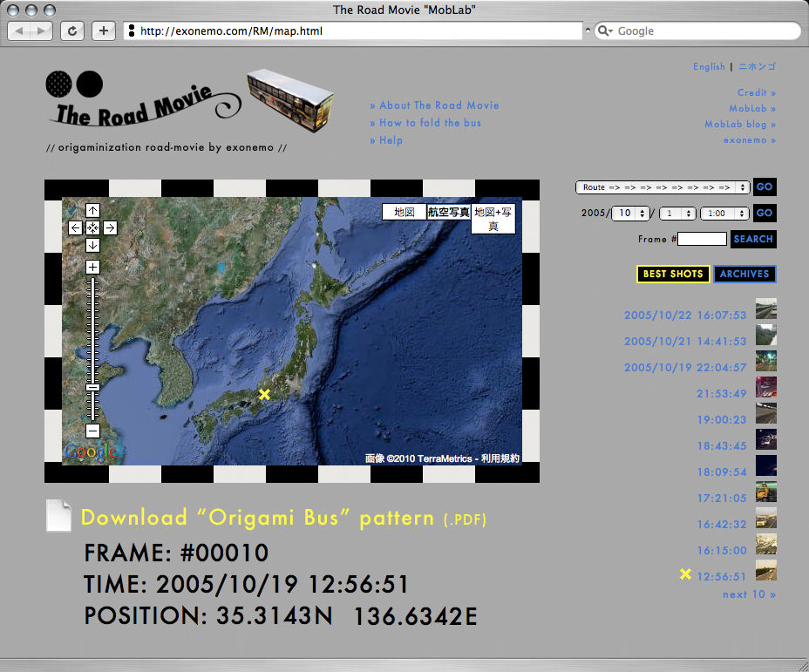The width and height of the screenshot is (809, 672).
Task: Click thumbnail beside 21:53:49
Action: [x=766, y=387]
